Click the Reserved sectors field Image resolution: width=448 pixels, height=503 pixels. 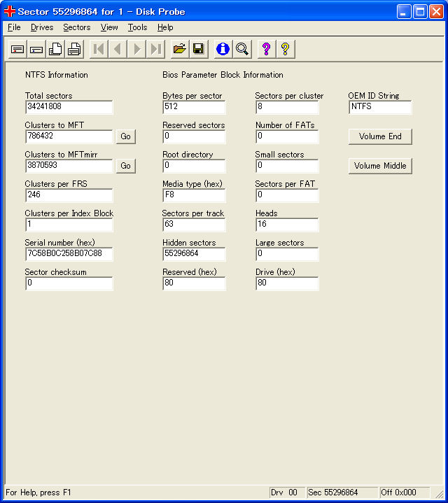194,136
